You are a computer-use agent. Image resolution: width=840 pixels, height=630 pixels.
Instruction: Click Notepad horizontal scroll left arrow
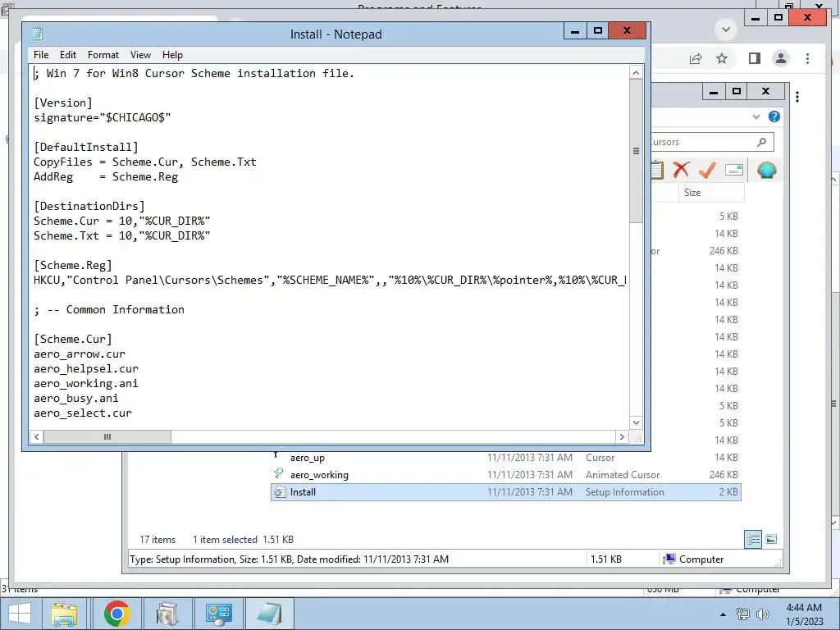pos(36,436)
